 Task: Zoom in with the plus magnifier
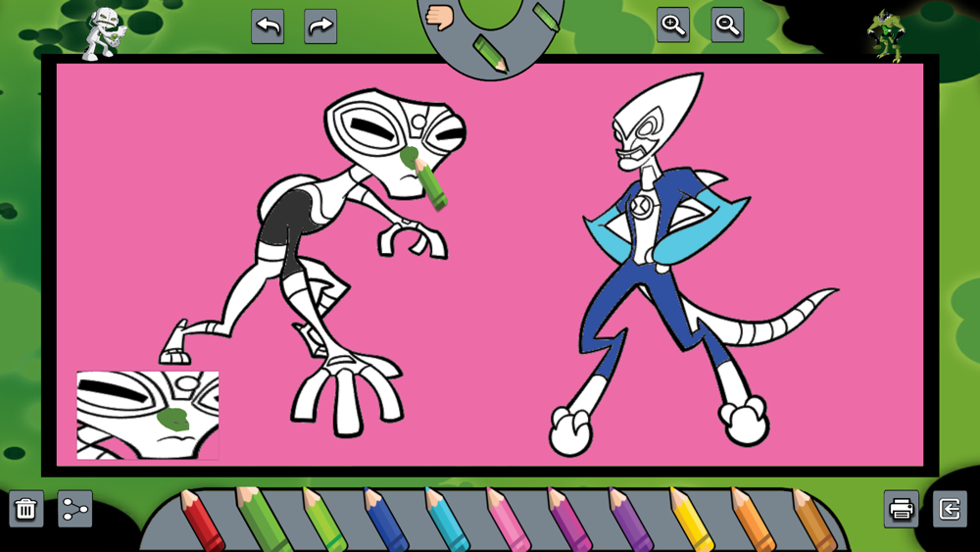(x=673, y=25)
